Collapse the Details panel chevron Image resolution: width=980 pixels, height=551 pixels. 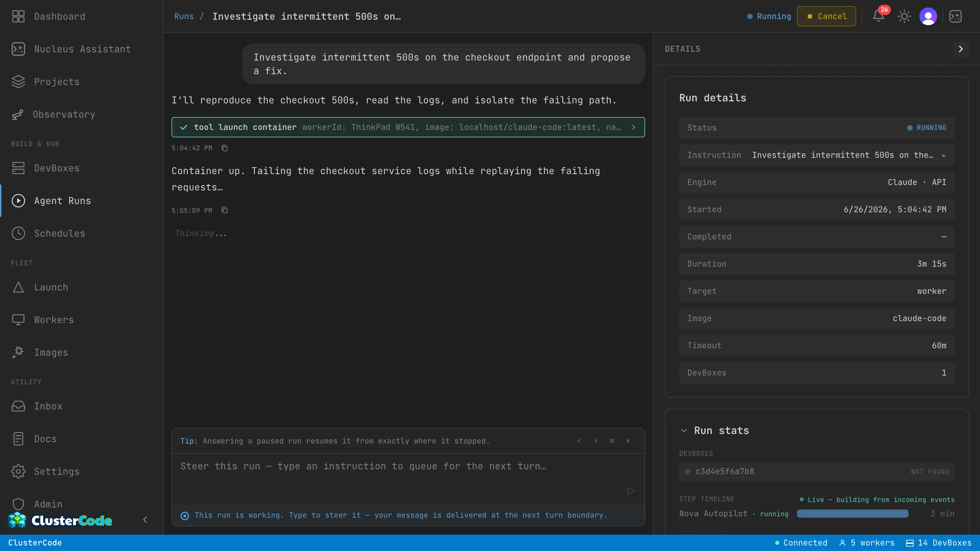961,49
